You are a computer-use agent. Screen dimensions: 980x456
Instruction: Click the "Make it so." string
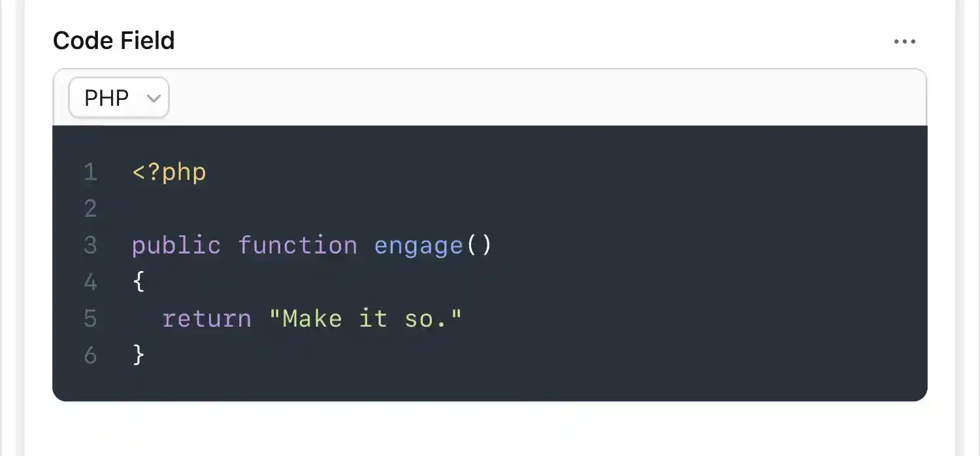point(365,319)
